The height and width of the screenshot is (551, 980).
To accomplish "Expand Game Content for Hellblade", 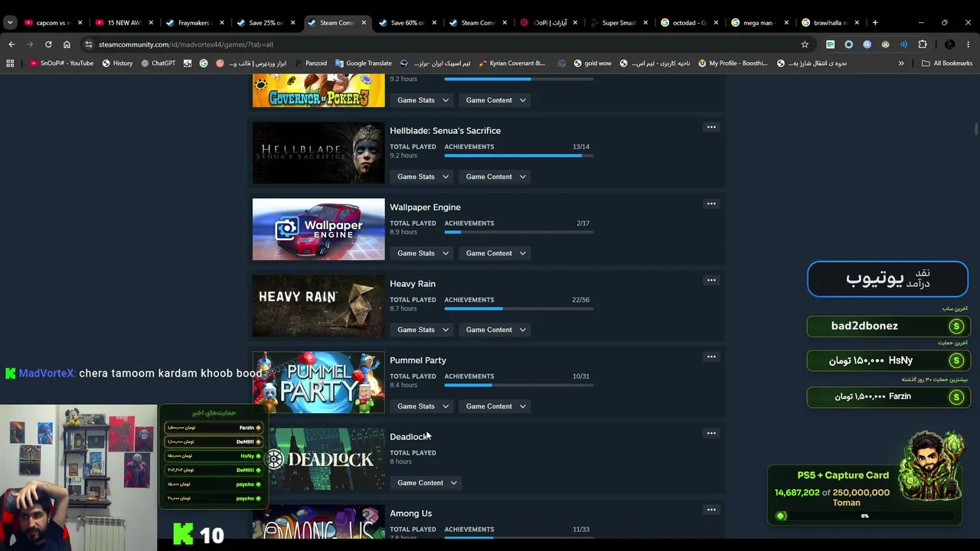I will 496,177.
